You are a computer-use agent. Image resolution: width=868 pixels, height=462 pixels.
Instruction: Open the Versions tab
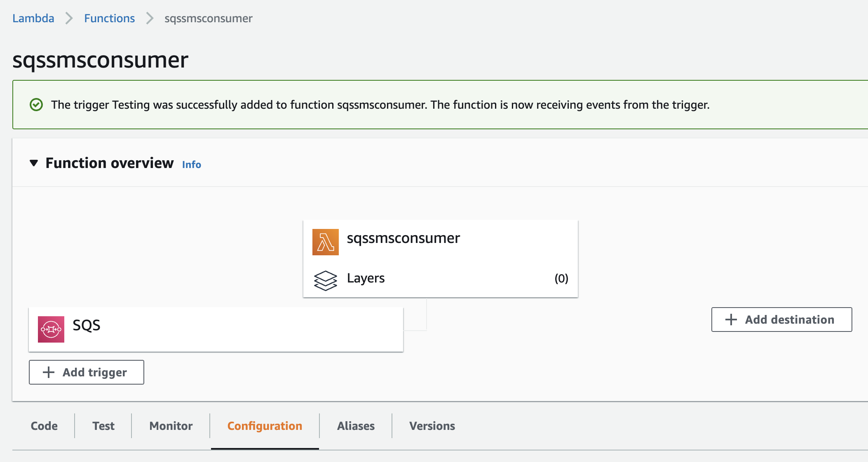(432, 426)
